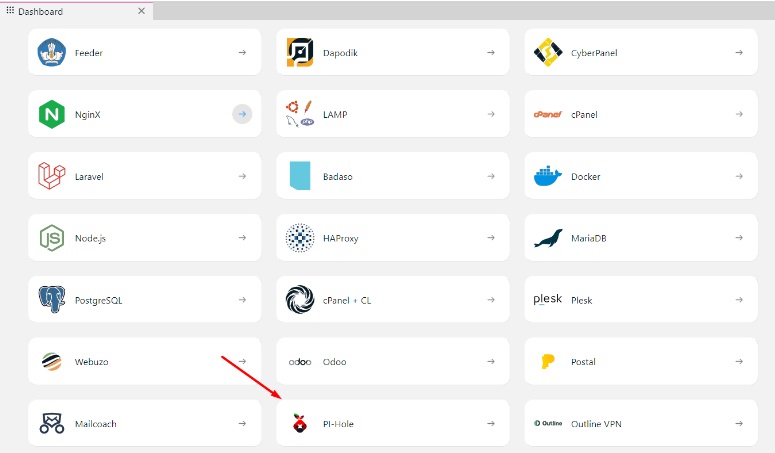Click the CyberPanel yellow logo icon
775x453 pixels.
547,52
